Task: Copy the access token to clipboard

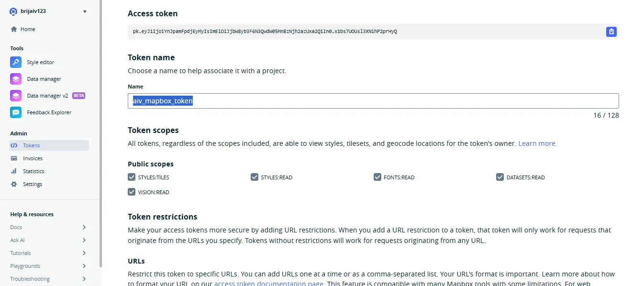Action: (x=611, y=32)
